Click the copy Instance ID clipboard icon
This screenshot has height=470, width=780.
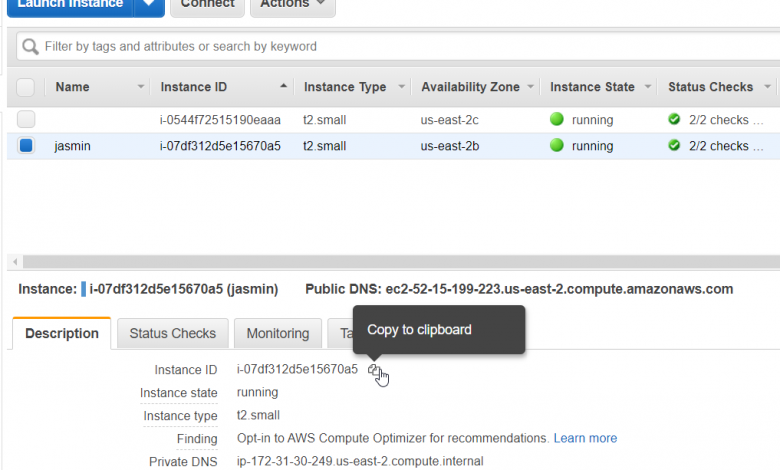tap(373, 370)
